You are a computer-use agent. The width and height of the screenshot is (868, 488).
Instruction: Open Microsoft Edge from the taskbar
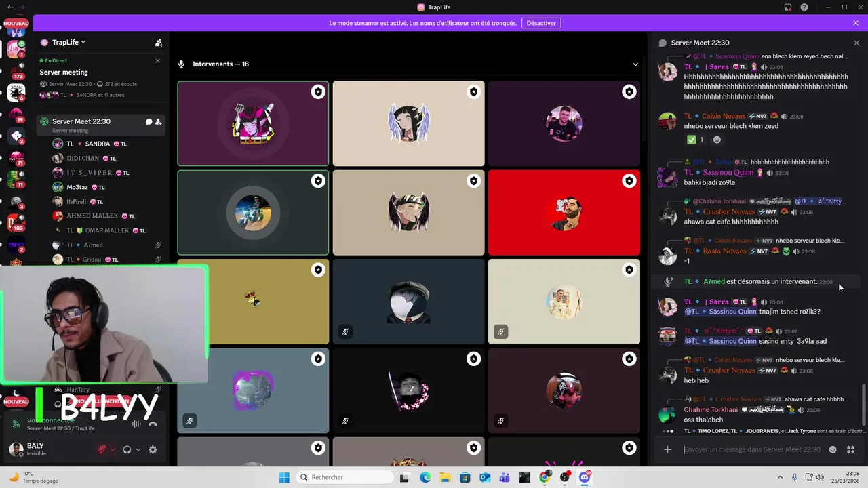click(x=425, y=477)
